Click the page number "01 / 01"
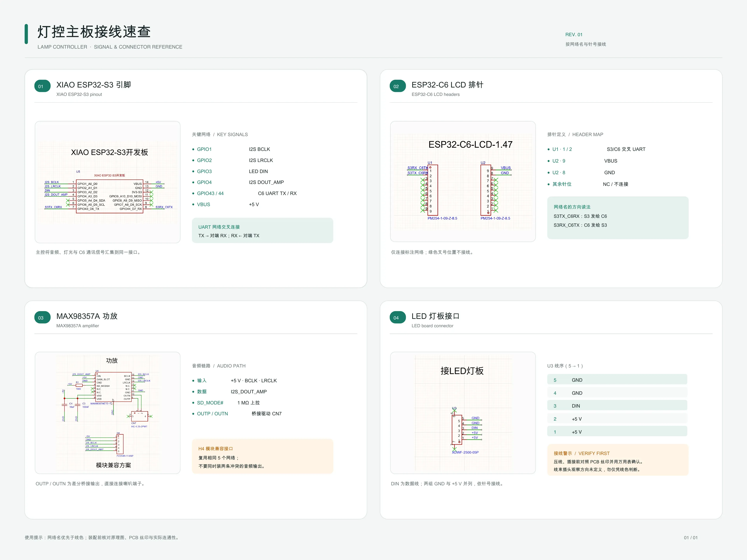 [691, 538]
